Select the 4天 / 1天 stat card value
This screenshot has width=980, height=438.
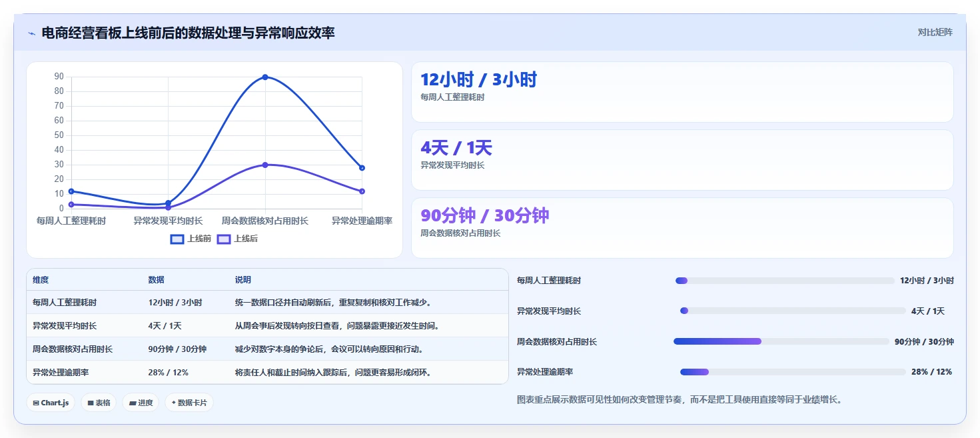456,147
